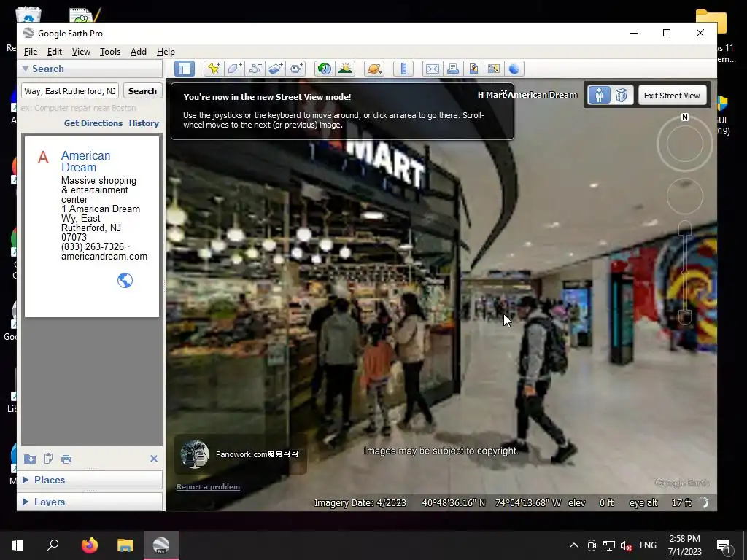Copy results to clipboard icon
Viewport: 747px width, 560px height.
point(48,459)
